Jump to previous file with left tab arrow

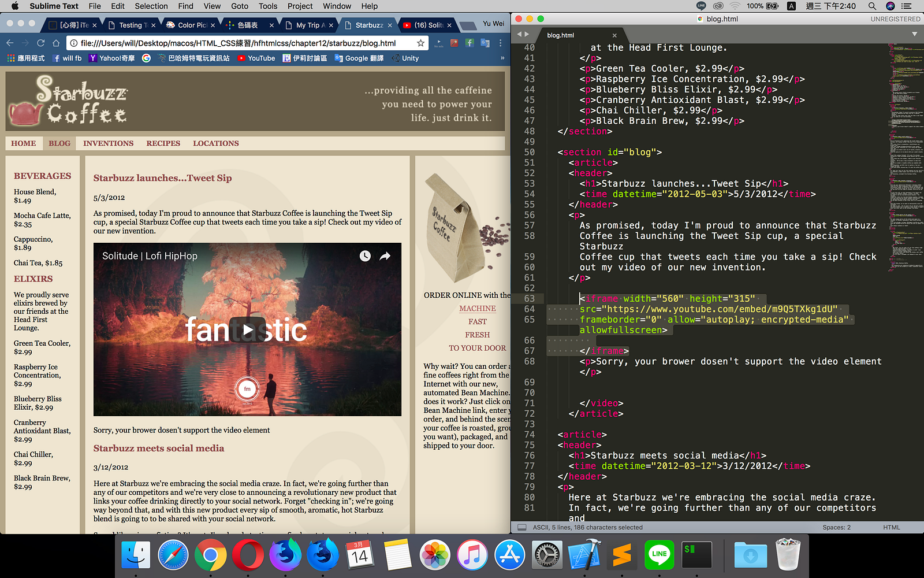(x=519, y=35)
